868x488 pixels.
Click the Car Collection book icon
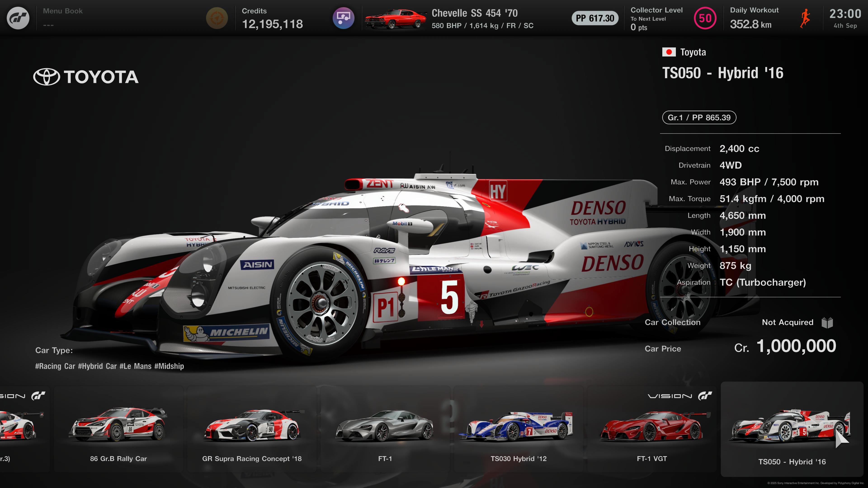pos(827,323)
